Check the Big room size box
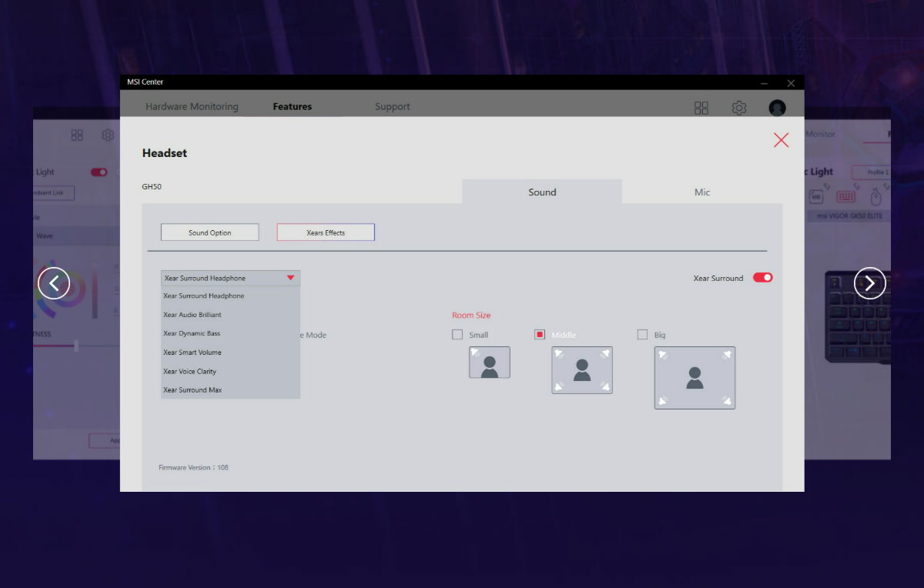 pos(642,335)
